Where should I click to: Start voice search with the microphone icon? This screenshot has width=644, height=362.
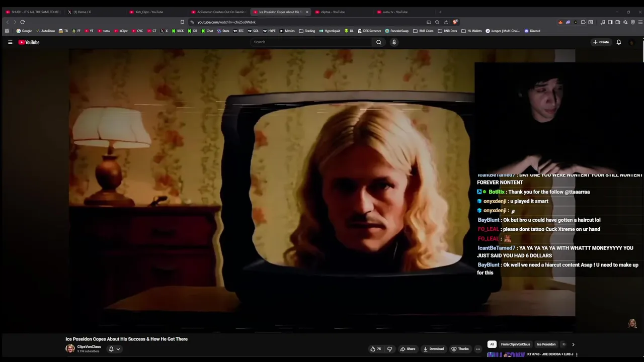pos(394,42)
